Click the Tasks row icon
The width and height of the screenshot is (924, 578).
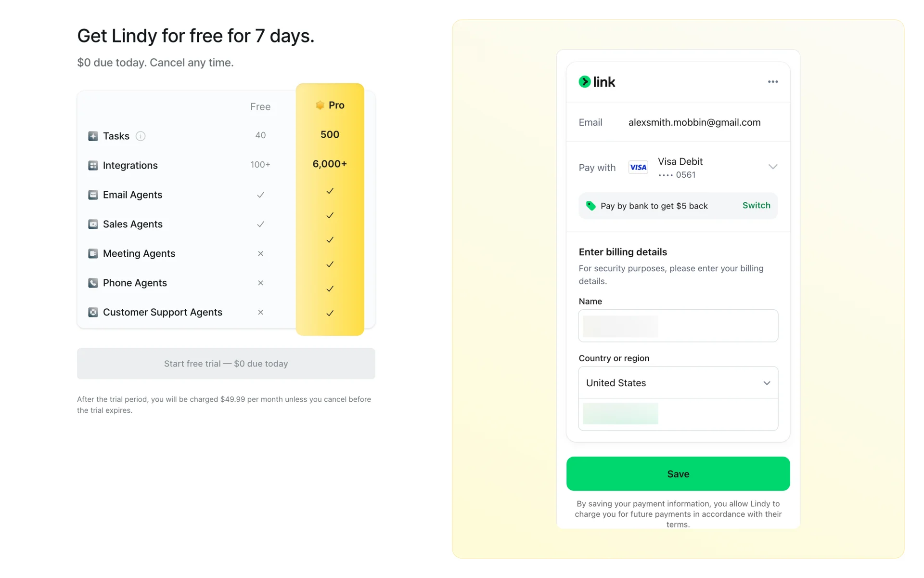click(93, 136)
